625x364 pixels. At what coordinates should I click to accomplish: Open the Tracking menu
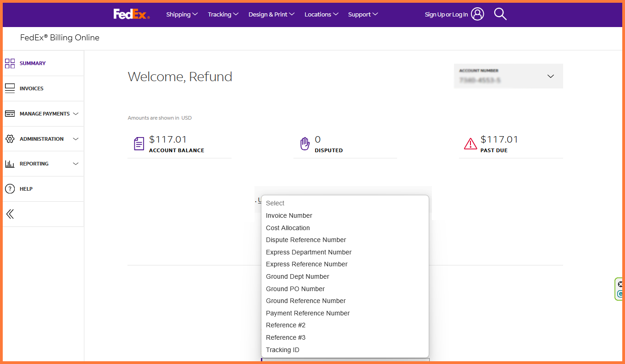(223, 14)
